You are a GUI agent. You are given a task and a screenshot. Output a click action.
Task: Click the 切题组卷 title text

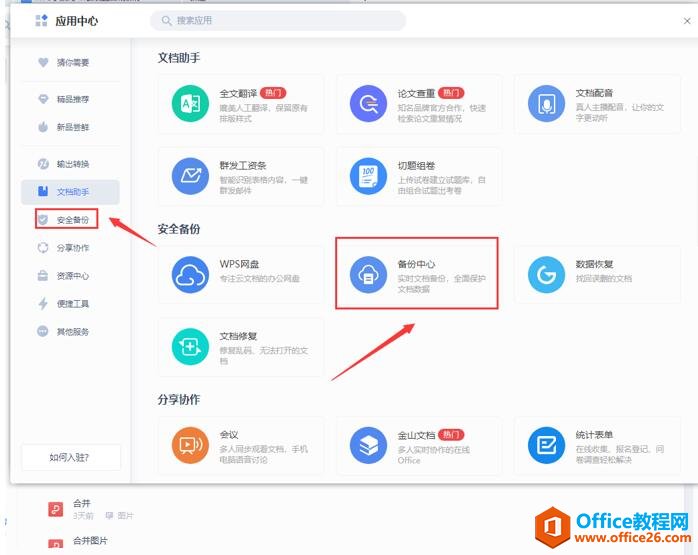point(416,166)
